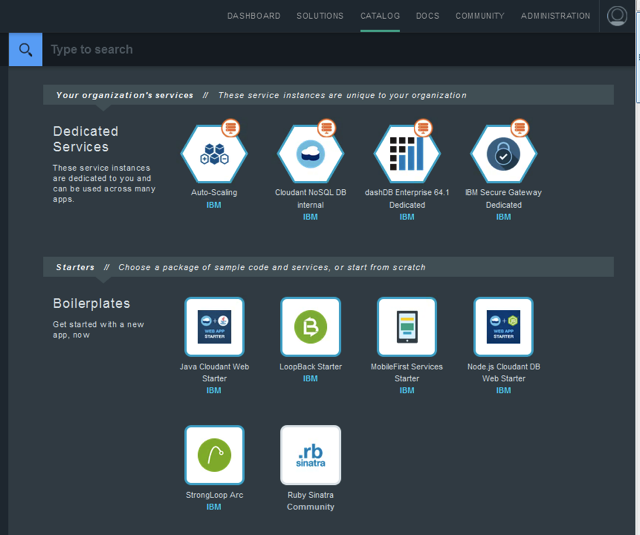Click the "Your organization's services" banner title
Screen dimensions: 640x535
click(x=124, y=95)
